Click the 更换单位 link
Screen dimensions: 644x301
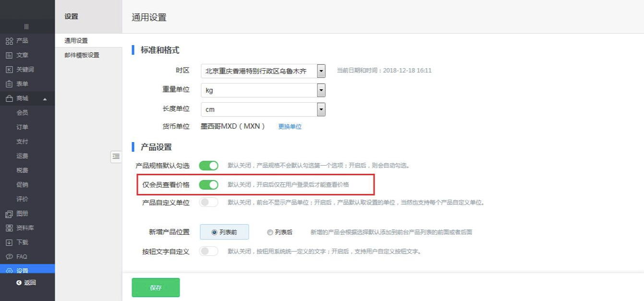pyautogui.click(x=290, y=127)
